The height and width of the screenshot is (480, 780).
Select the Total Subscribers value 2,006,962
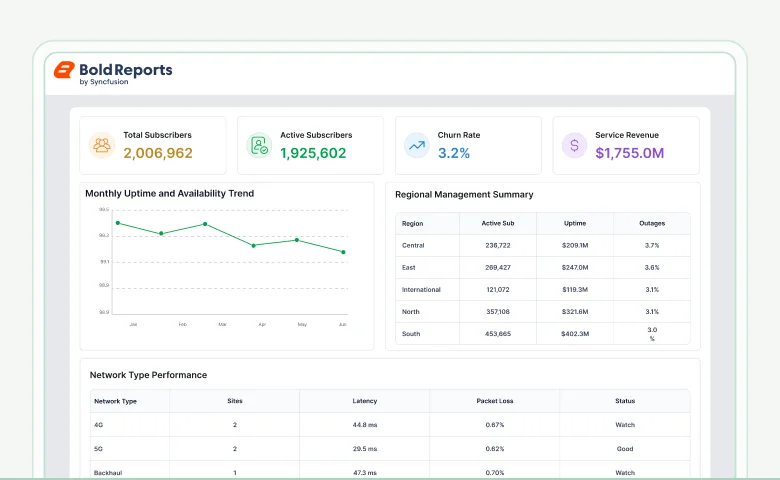(x=158, y=153)
